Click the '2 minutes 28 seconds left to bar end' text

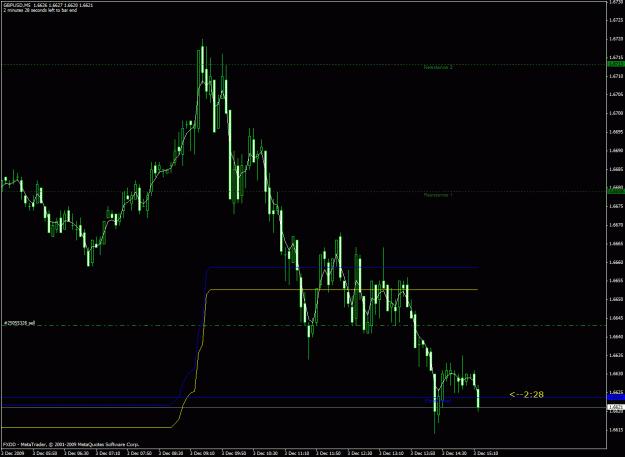[x=40, y=10]
